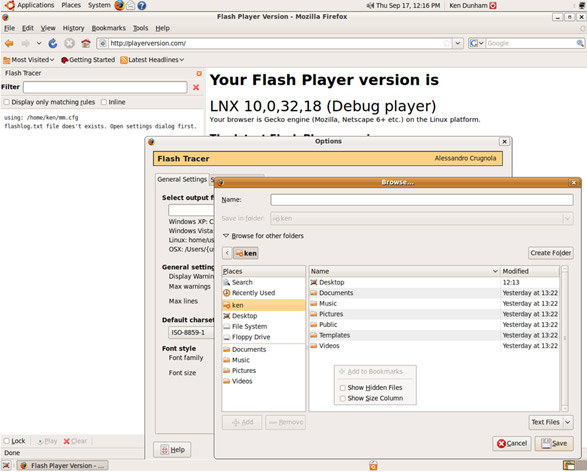Viewport: 587px width, 472px height.
Task: Click the volume icon in the top panel
Action: pyautogui.click(x=370, y=5)
